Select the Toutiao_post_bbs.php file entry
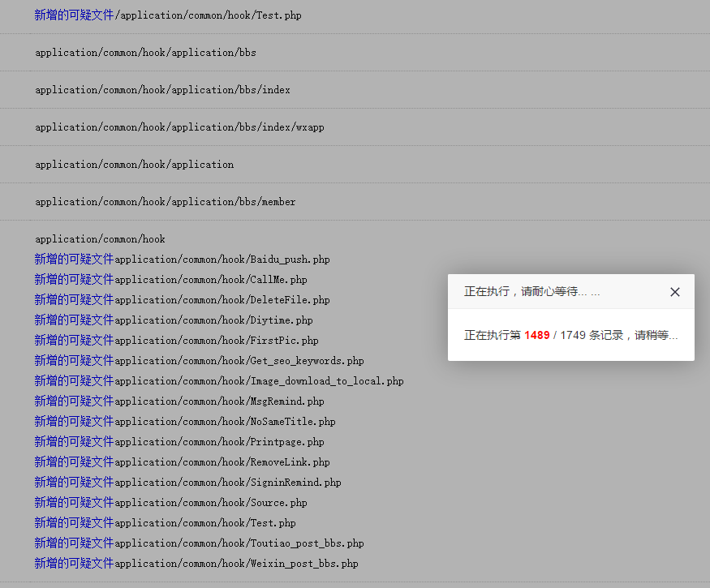Screen dimensions: 710x588 point(239,543)
